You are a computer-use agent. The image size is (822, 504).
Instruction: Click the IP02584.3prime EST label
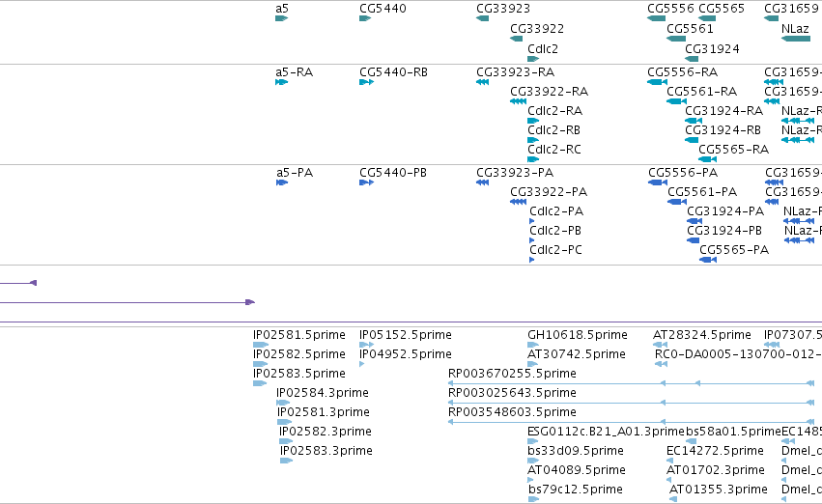(323, 394)
